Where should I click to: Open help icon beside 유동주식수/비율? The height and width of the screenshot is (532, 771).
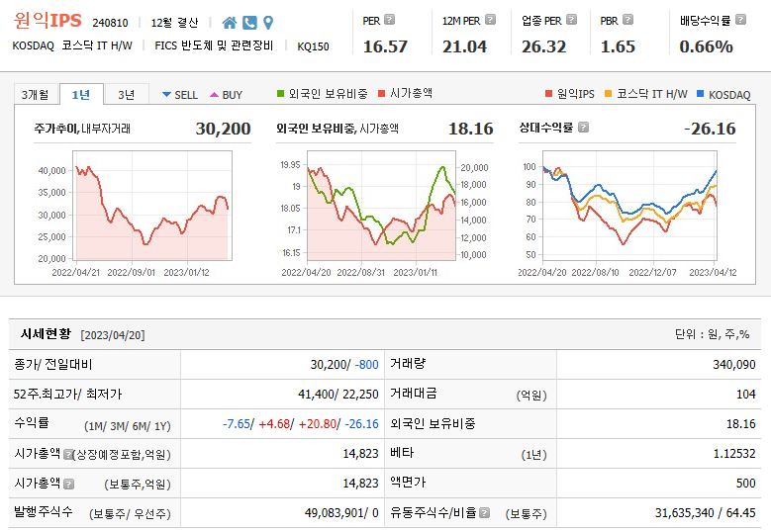pyautogui.click(x=484, y=513)
